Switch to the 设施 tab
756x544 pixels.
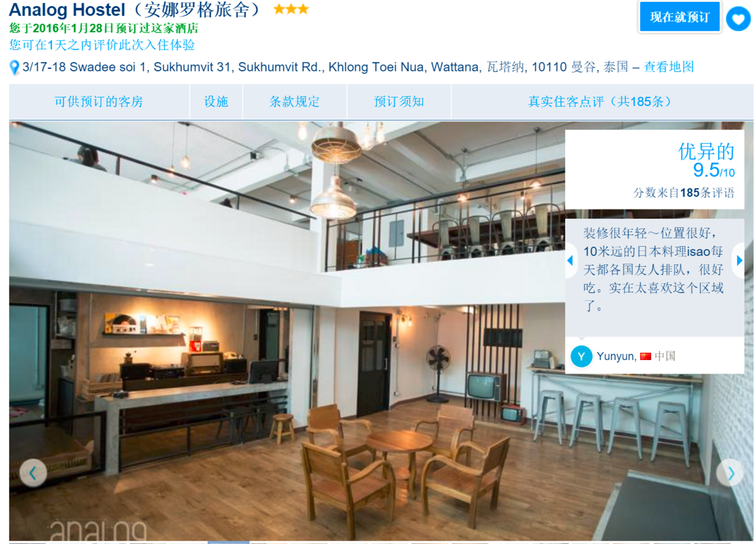[216, 102]
